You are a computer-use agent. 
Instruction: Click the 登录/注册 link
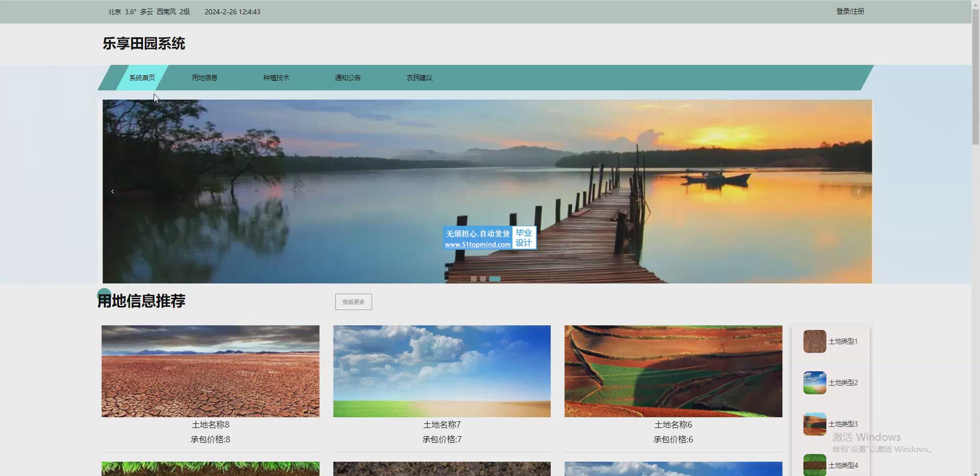[x=850, y=11]
